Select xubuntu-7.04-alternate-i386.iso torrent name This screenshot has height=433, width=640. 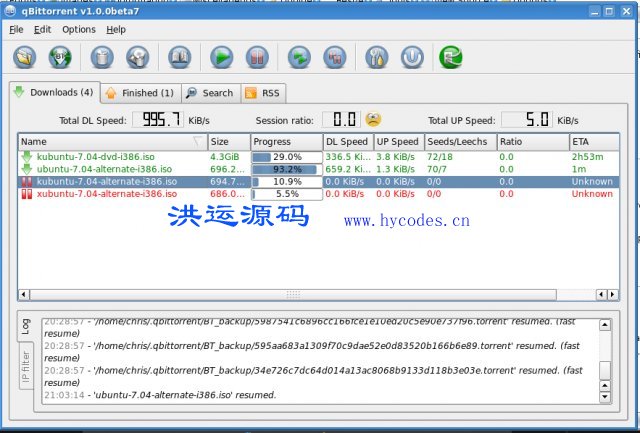[x=107, y=194]
